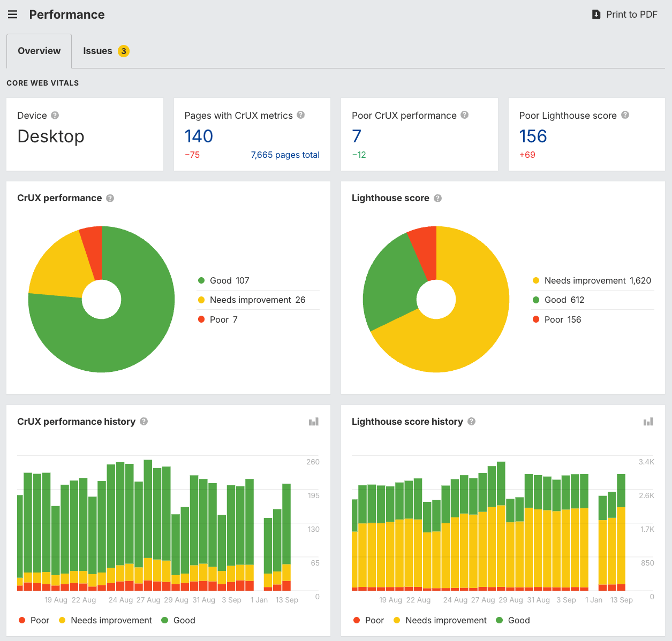Open the help icon beside Poor CrUX performance

tap(464, 115)
